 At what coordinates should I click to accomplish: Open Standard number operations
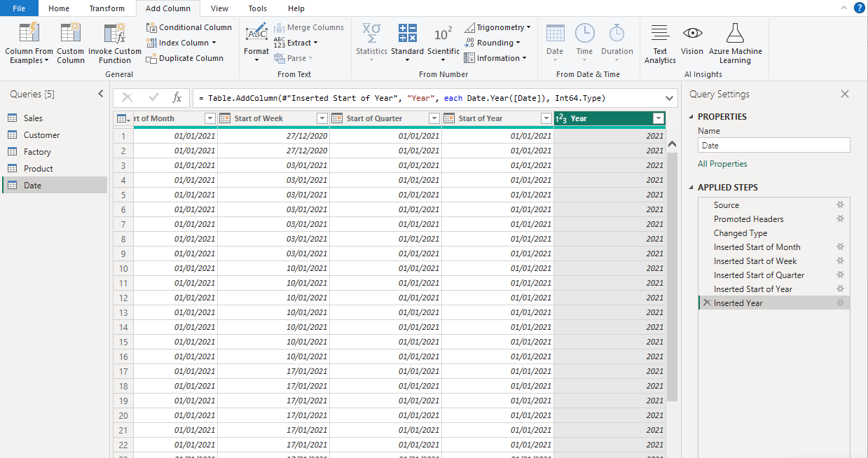click(407, 42)
